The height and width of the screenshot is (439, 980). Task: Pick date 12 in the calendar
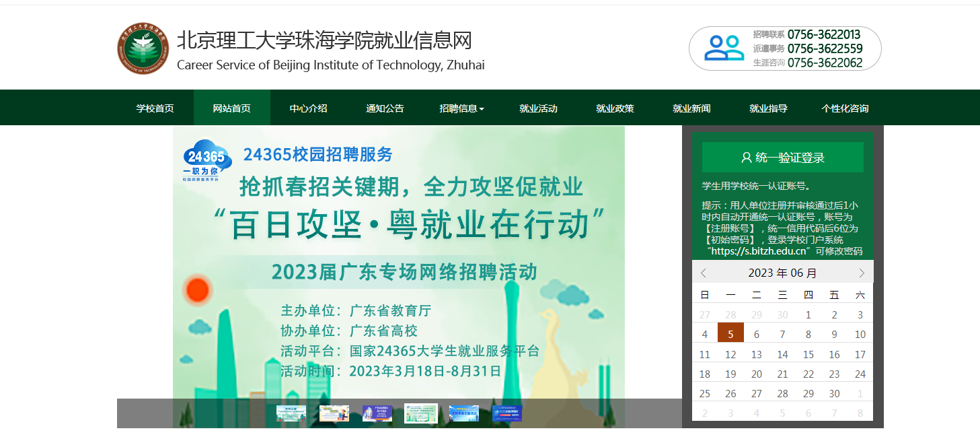click(730, 354)
